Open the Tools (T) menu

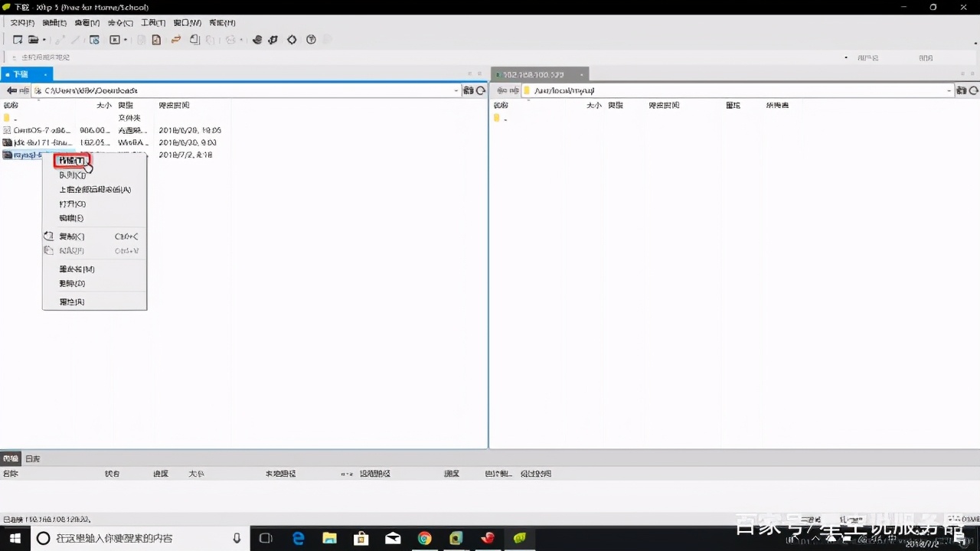[x=153, y=23]
